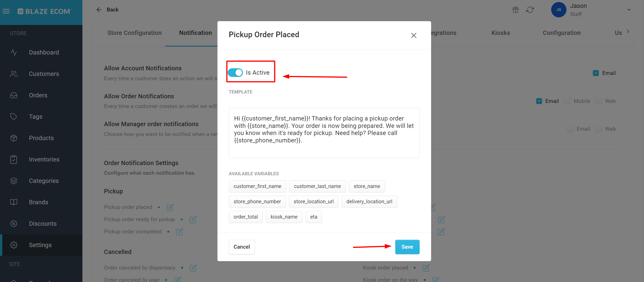Open the hamburger sidebar menu
Viewport: 644px width, 282px height.
pos(6,11)
